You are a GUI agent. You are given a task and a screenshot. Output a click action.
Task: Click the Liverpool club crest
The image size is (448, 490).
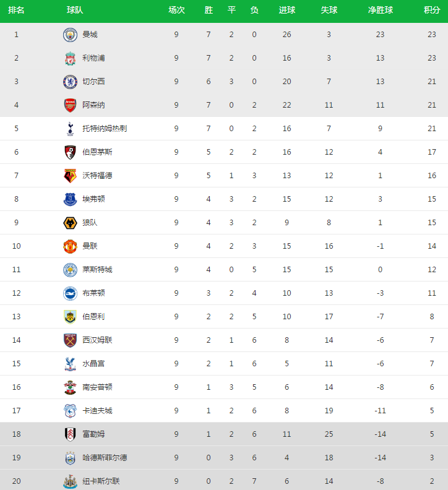[x=70, y=58]
